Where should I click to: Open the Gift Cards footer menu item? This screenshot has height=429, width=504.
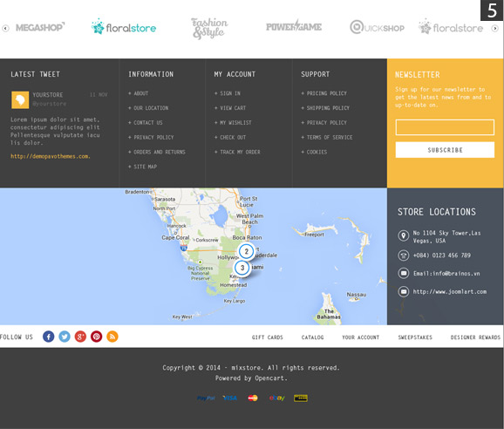click(x=268, y=337)
